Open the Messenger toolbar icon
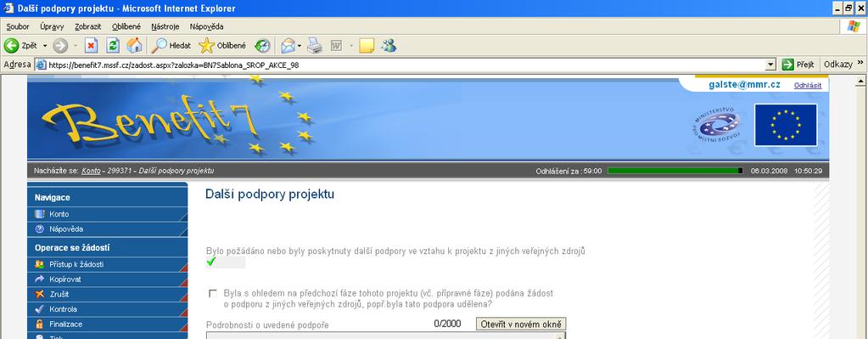Viewport: 868px width, 339px height. (x=389, y=45)
